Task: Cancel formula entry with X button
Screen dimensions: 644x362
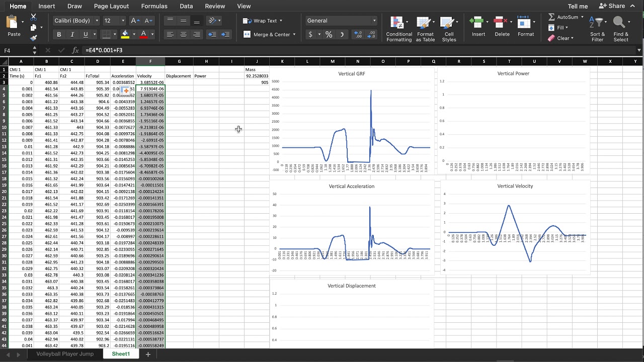Action: coord(48,50)
